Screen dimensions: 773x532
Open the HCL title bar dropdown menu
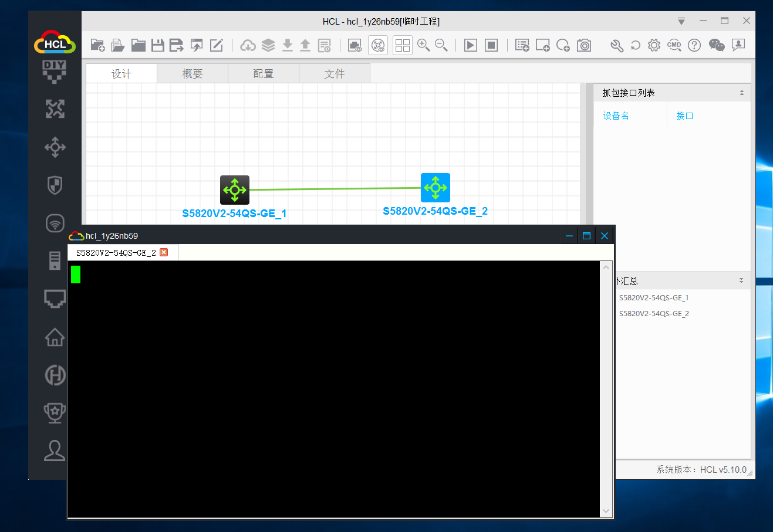(x=681, y=21)
